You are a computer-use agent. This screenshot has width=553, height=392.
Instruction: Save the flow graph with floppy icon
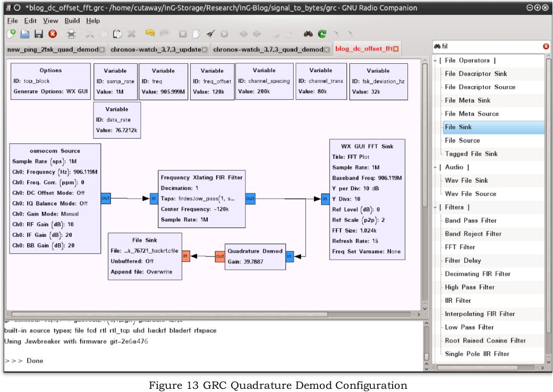click(x=38, y=34)
